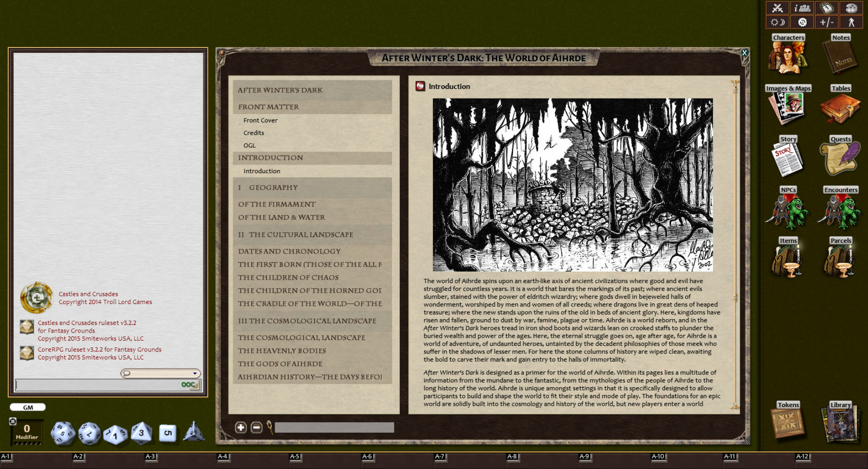Open the Combat Tracker crossed-swords icon
The image size is (868, 469).
coord(778,8)
